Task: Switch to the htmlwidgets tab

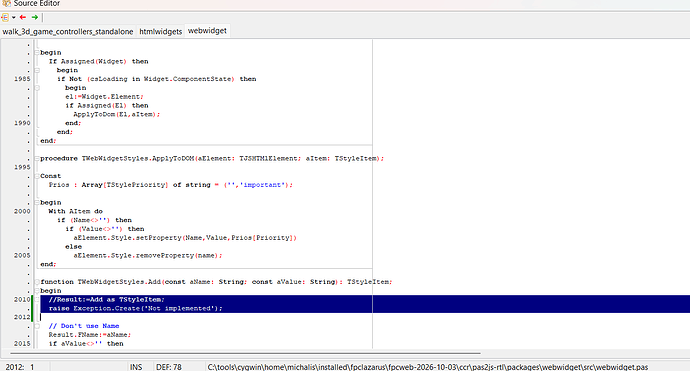Action: pos(161,32)
